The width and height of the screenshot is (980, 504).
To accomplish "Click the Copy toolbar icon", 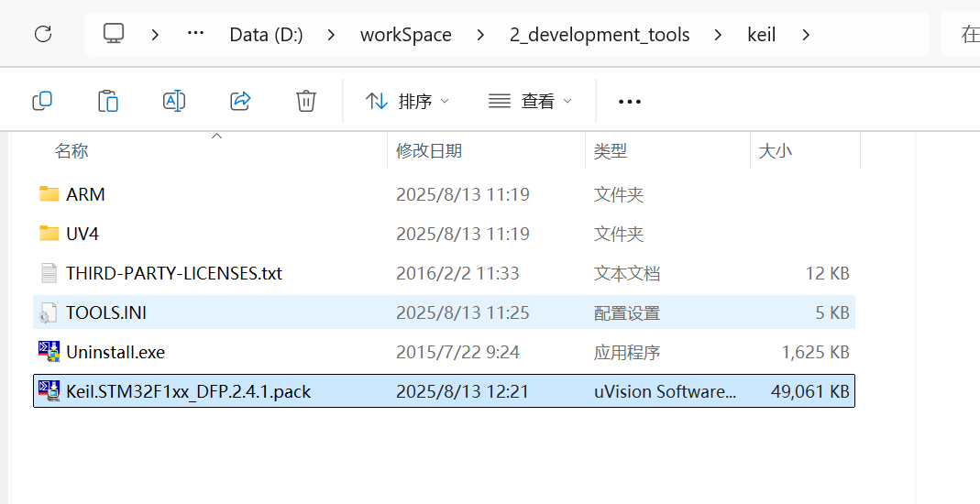I will point(42,101).
